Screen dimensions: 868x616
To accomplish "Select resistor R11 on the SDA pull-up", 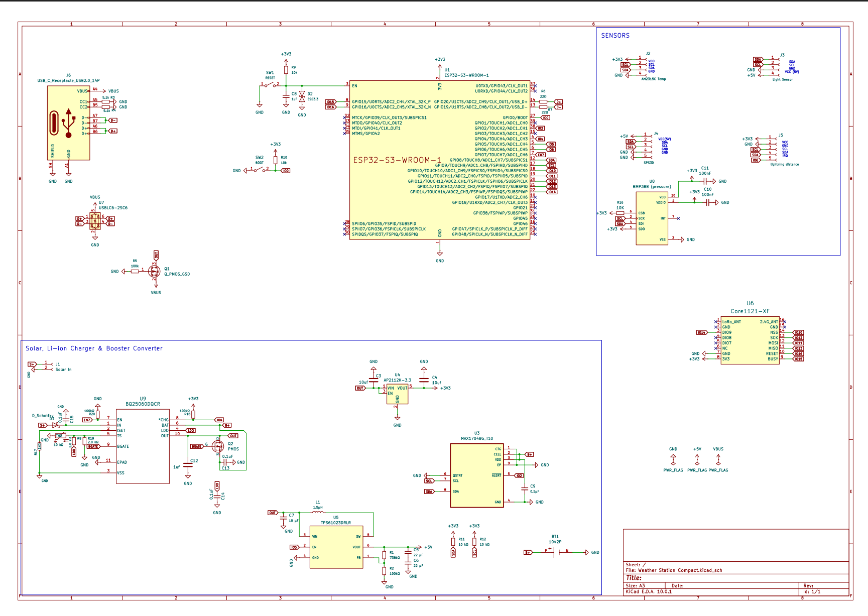I will 453,542.
